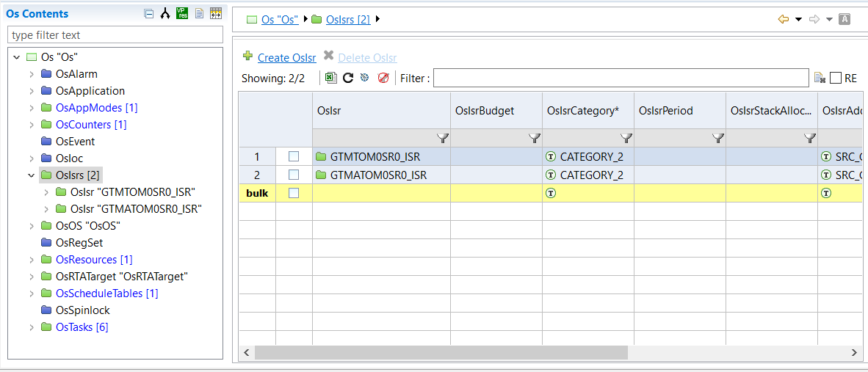Screen dimensions: 868x372
Task: Click the horizontal scrollbar thumb under table
Action: (441, 352)
